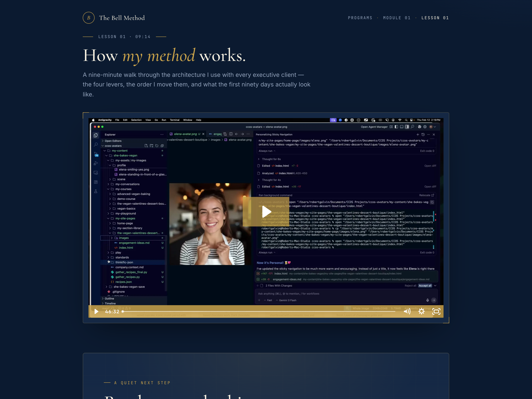Open chat history clock icon in agent panel
Image resolution: width=532 pixels, height=399 pixels.
pos(423,134)
